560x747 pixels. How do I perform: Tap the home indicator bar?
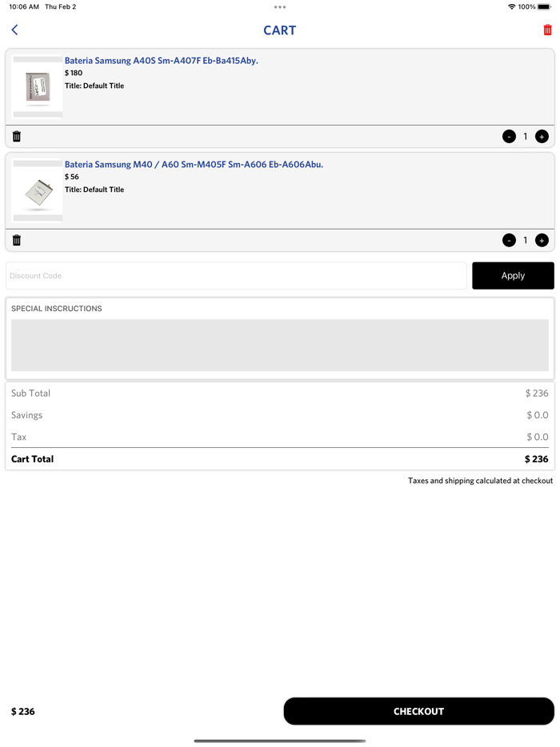(280, 741)
